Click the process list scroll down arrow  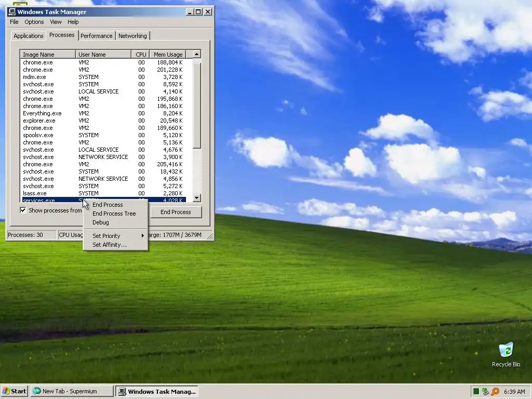197,198
